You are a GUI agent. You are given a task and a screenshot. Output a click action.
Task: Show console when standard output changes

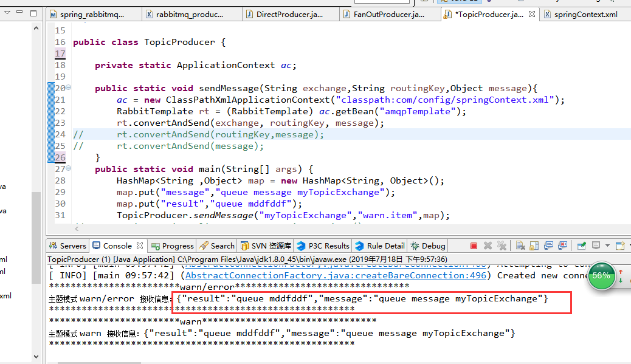click(549, 246)
